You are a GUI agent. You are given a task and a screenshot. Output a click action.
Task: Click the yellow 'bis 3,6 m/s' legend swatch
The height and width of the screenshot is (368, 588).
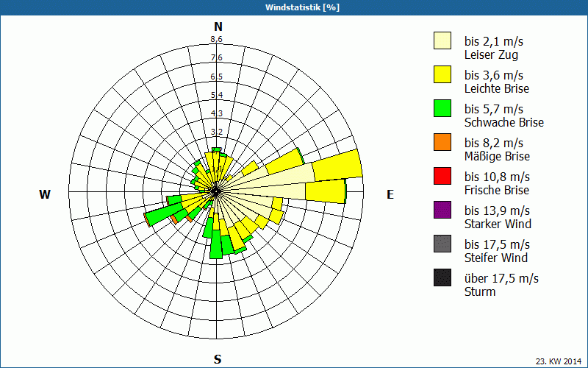click(x=442, y=74)
